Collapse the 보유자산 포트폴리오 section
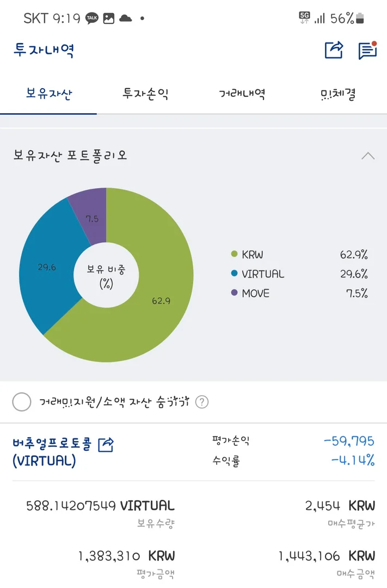 (368, 156)
